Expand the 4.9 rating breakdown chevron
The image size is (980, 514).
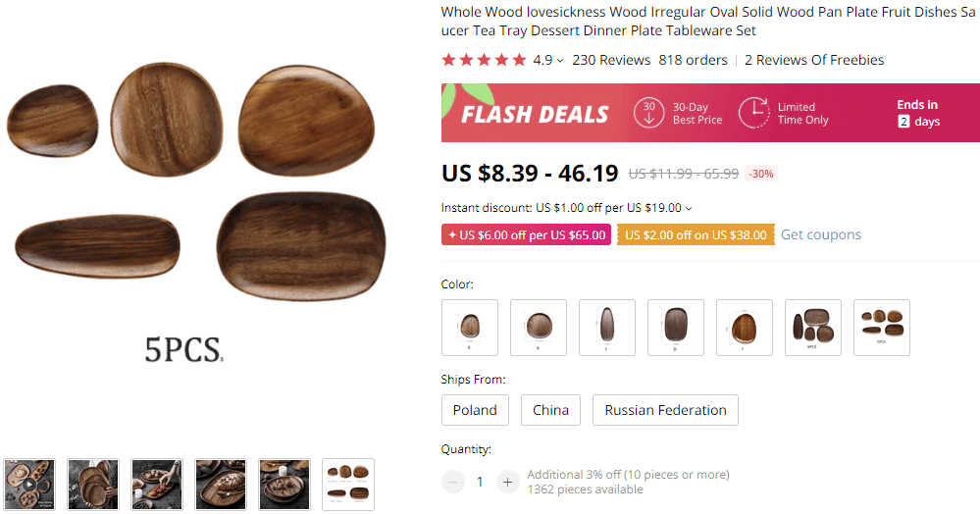tap(560, 61)
